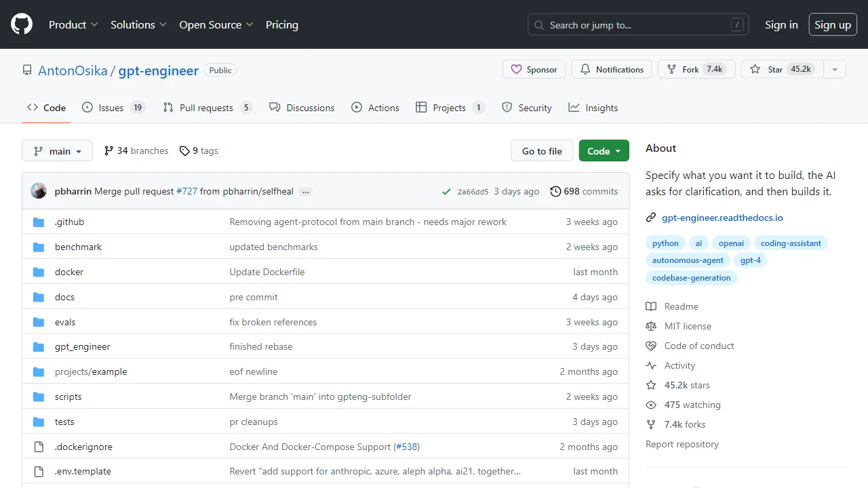Open Notifications bell button
The image size is (868, 488).
tap(612, 69)
